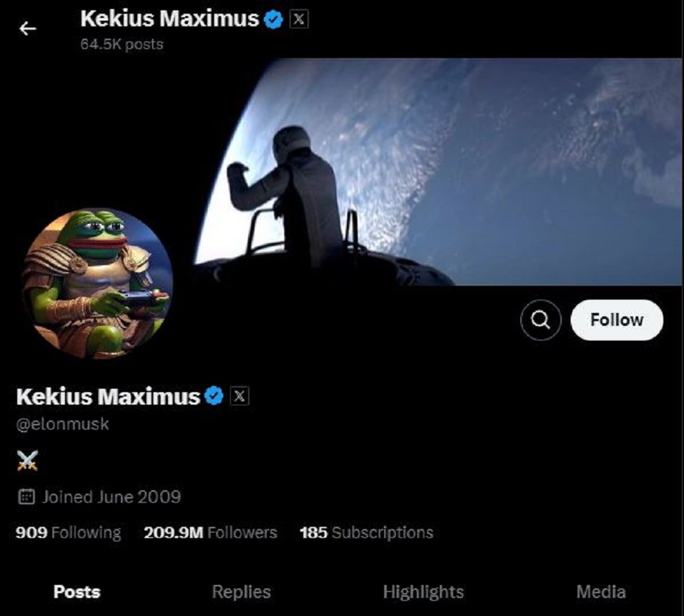
Task: Follow the Kekius Maximus account
Action: coord(617,320)
